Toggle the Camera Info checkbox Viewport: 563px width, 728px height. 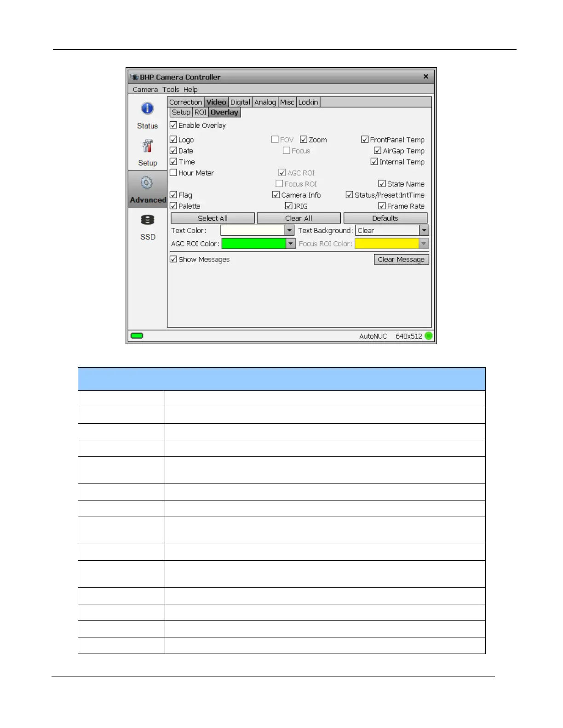click(x=276, y=194)
